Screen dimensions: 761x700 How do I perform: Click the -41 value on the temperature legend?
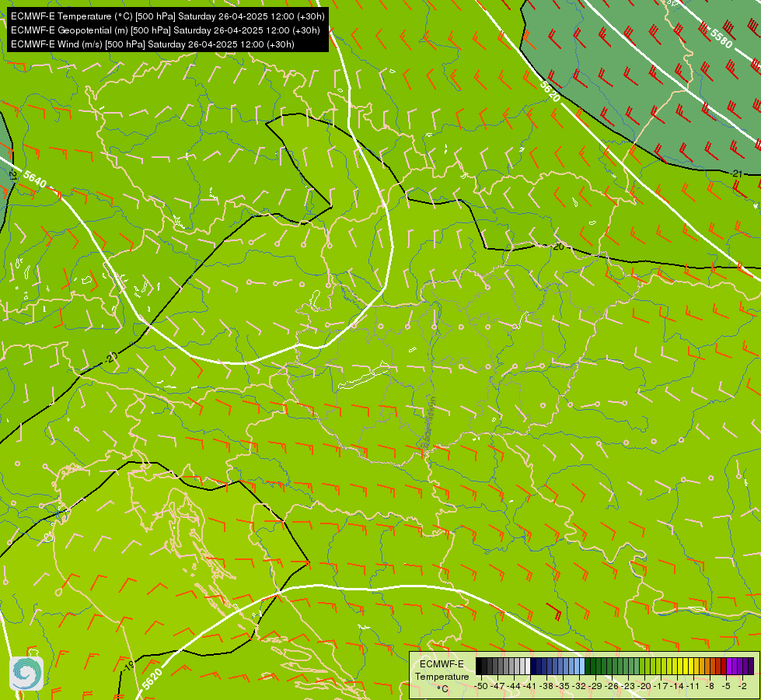(529, 686)
